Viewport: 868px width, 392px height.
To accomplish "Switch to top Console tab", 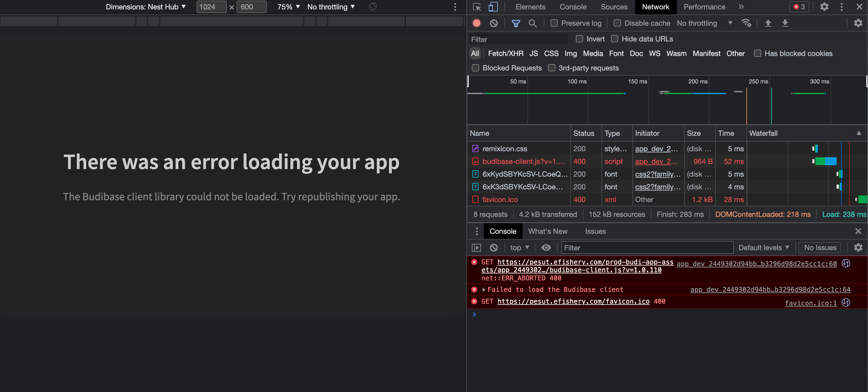I will point(573,7).
